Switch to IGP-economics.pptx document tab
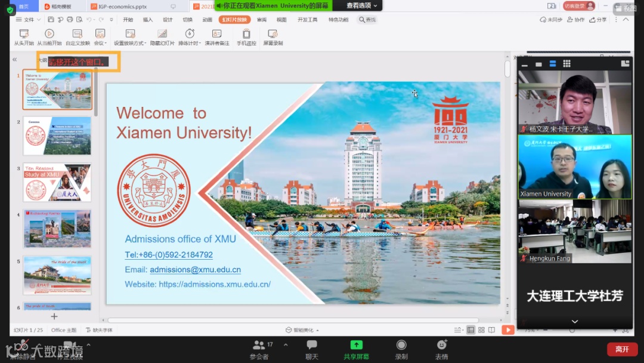This screenshot has width=644, height=363. (122, 6)
